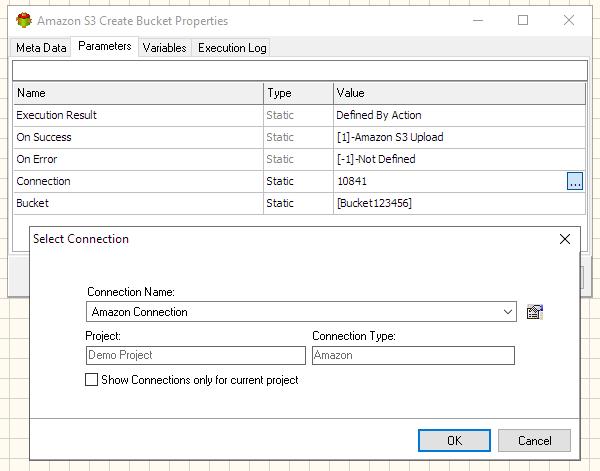600x471 pixels.
Task: Click the value Defined By Action
Action: point(379,115)
